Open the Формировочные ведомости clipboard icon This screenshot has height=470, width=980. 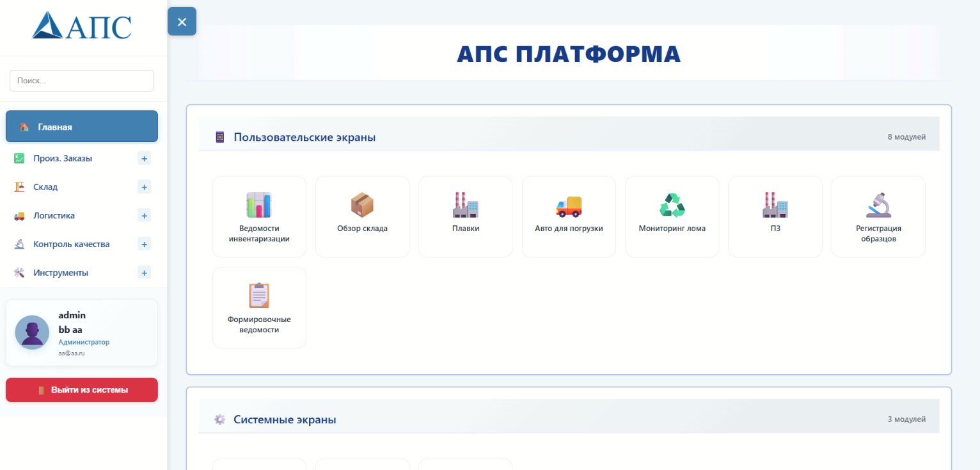pos(259,296)
